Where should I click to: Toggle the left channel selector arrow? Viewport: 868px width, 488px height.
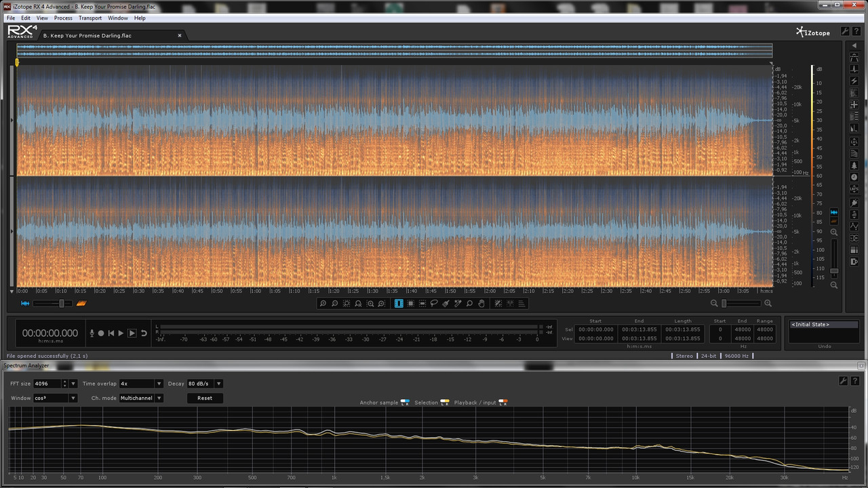point(12,120)
